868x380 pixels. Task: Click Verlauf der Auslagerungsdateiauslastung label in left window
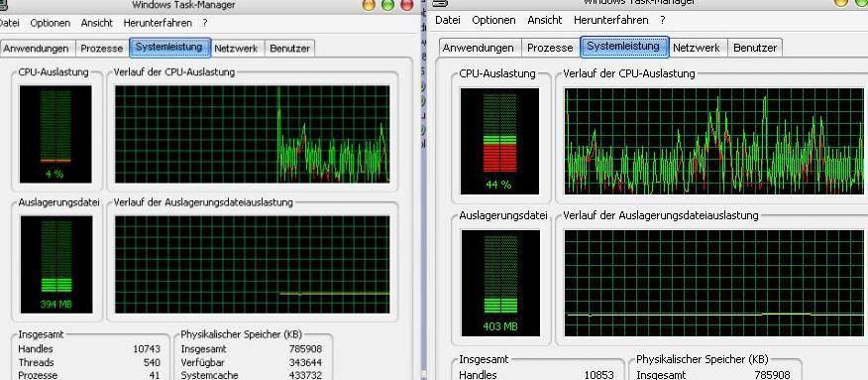click(203, 202)
